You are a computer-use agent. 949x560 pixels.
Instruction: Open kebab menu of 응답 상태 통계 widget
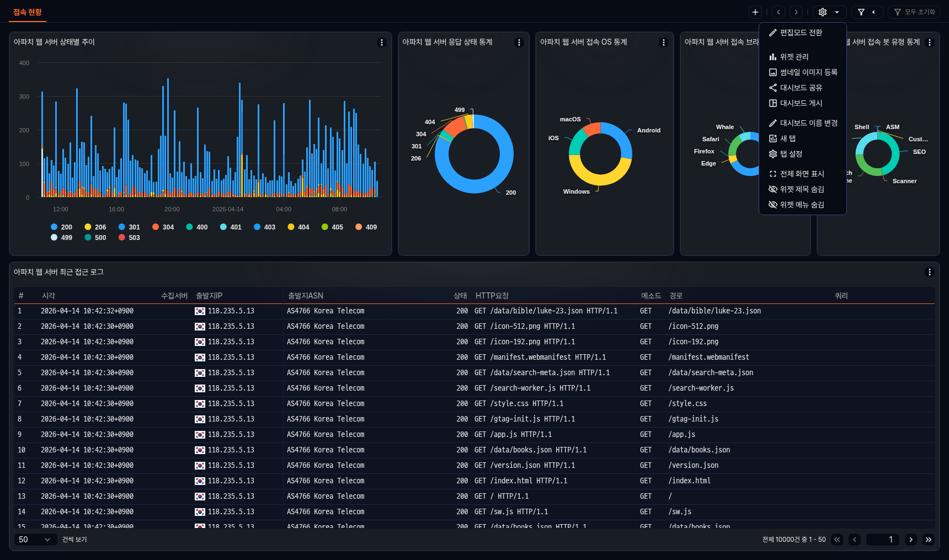tap(519, 42)
